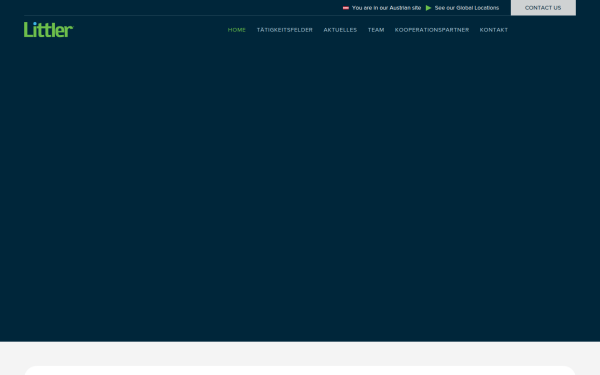Screen dimensions: 600x375
Task: Click the You are in our Austrian site text
Action: (x=386, y=8)
